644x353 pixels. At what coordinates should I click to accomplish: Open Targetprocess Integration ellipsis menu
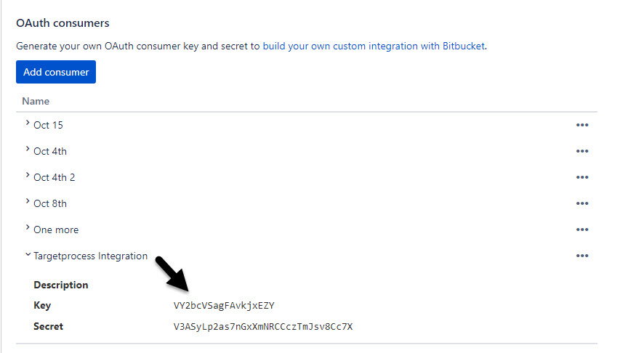pos(582,256)
